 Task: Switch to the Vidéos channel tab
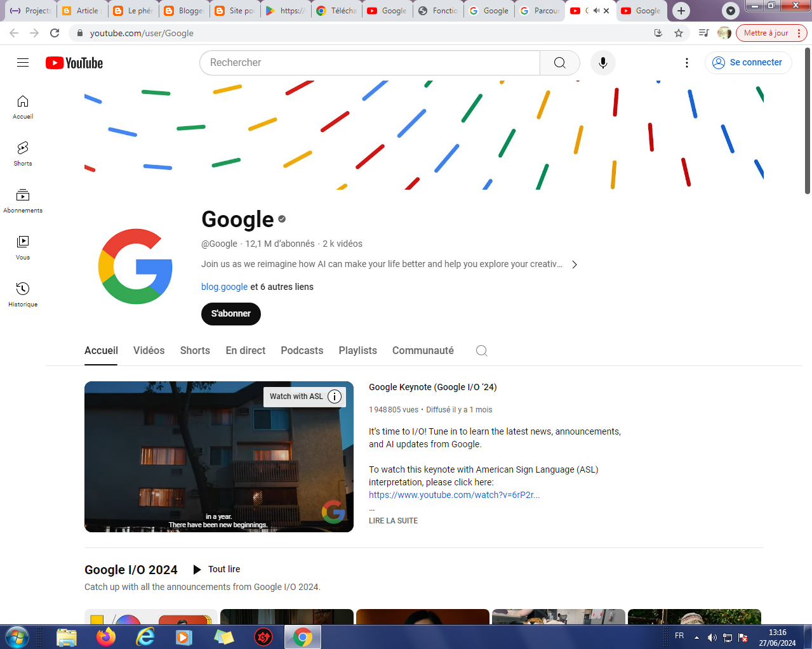[149, 351]
